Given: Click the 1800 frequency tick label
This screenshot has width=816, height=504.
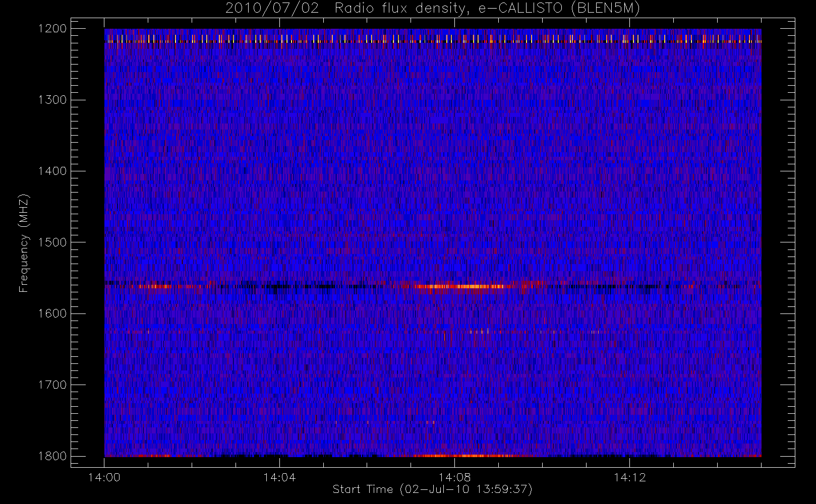Looking at the screenshot, I should [52, 456].
